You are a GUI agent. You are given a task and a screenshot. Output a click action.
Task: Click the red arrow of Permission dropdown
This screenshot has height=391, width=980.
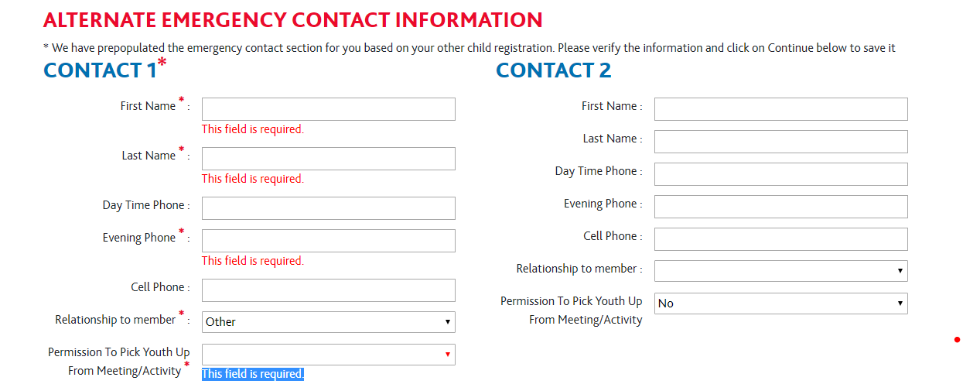(447, 355)
